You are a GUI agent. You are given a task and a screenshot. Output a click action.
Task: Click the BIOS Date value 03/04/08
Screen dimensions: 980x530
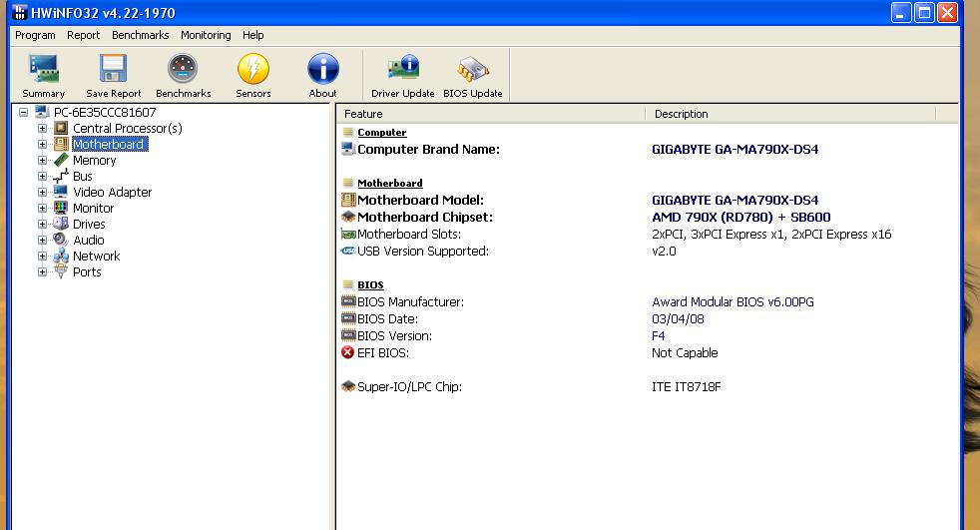[678, 318]
